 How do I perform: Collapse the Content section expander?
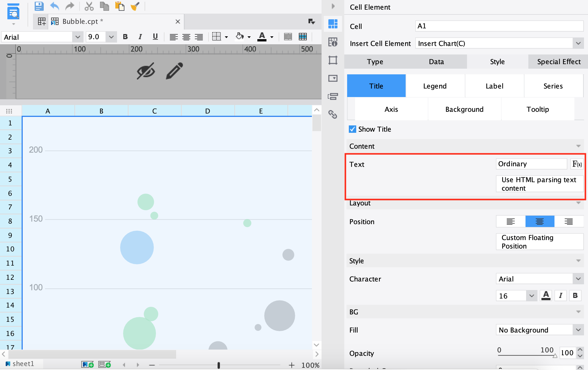(578, 146)
